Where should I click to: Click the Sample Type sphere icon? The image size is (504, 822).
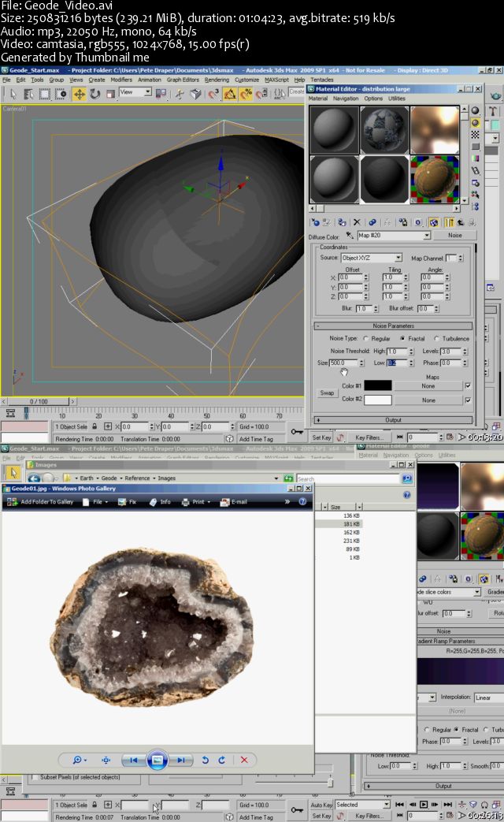475,110
